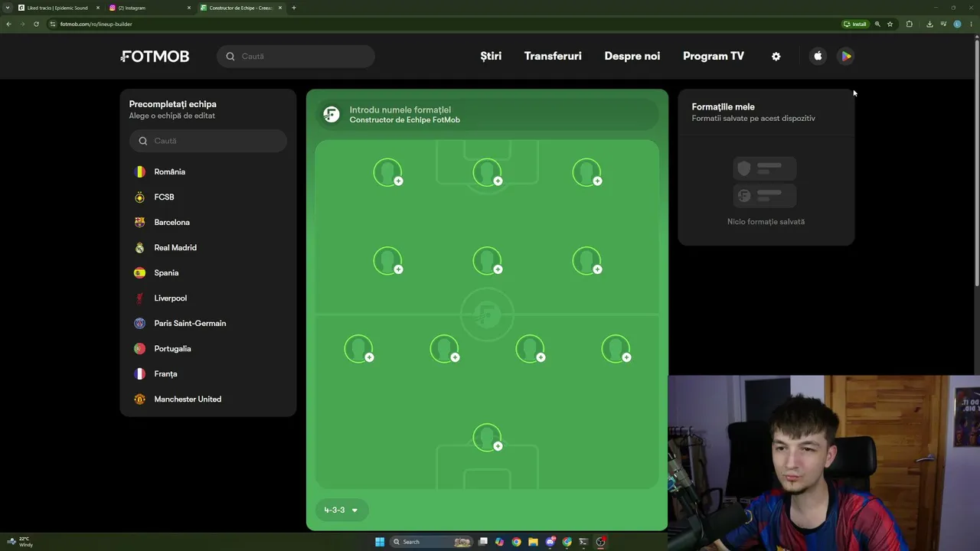Add a player to the right forward slot

[x=587, y=172]
